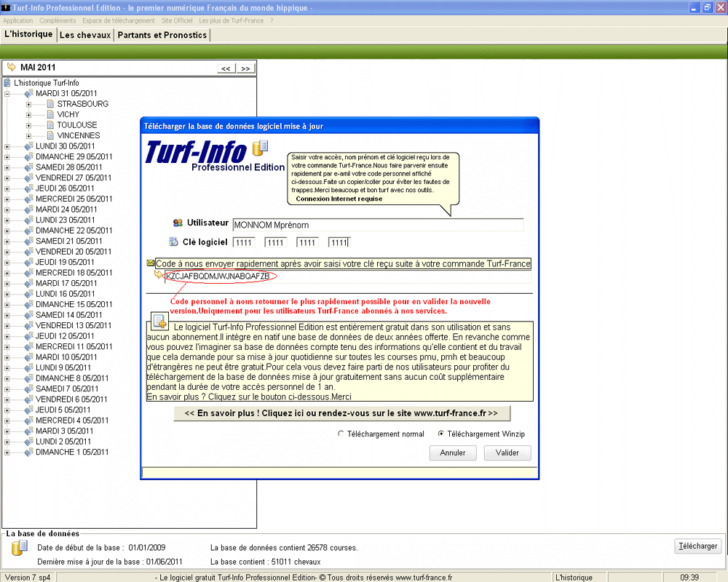
Task: Expand the LUNDI 30 05/2011 node
Action: tap(7, 147)
